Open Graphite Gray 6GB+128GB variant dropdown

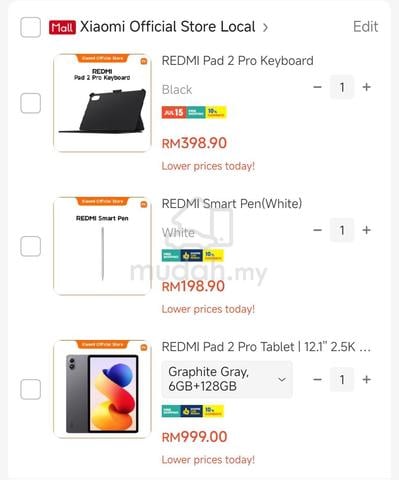pos(227,379)
